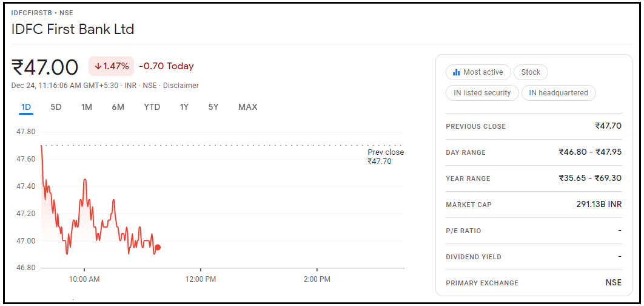Select the YTD chart range

click(x=152, y=107)
